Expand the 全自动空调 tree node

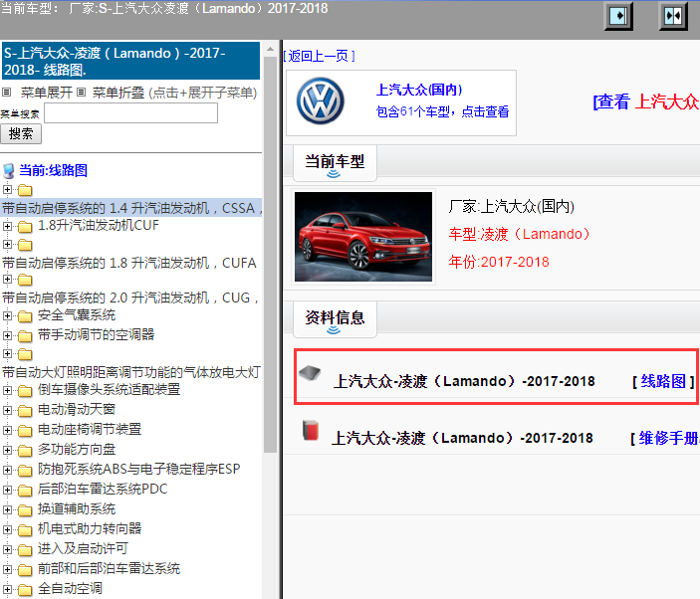(x=7, y=589)
